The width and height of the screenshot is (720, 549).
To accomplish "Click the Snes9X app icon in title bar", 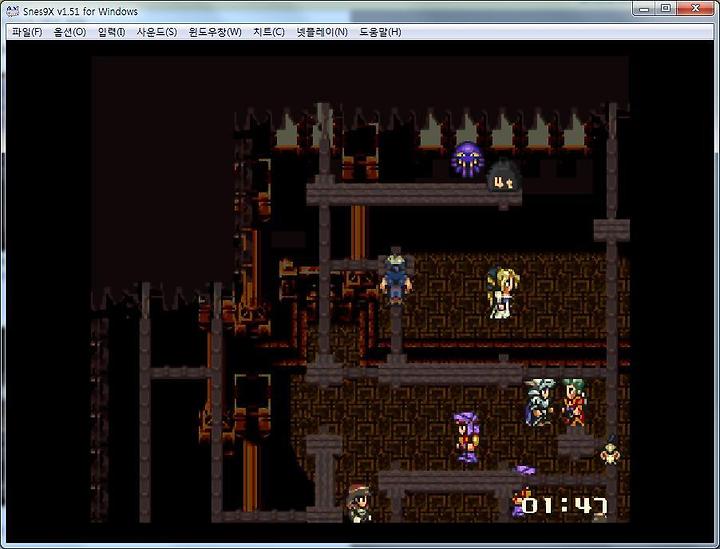I will [x=12, y=11].
